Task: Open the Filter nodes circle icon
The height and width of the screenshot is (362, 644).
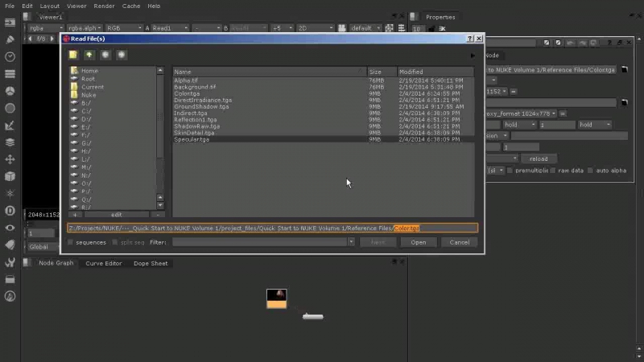Action: coord(10,109)
